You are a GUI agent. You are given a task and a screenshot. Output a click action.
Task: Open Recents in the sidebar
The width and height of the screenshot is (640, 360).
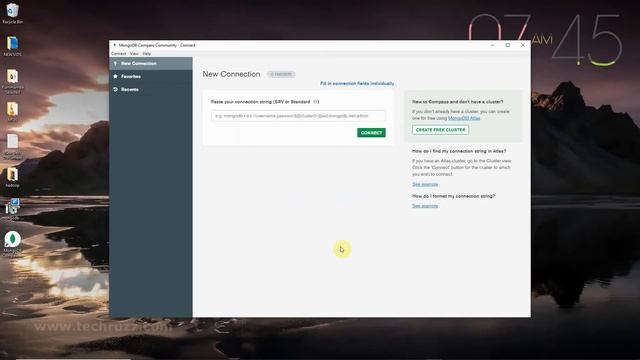(151, 89)
